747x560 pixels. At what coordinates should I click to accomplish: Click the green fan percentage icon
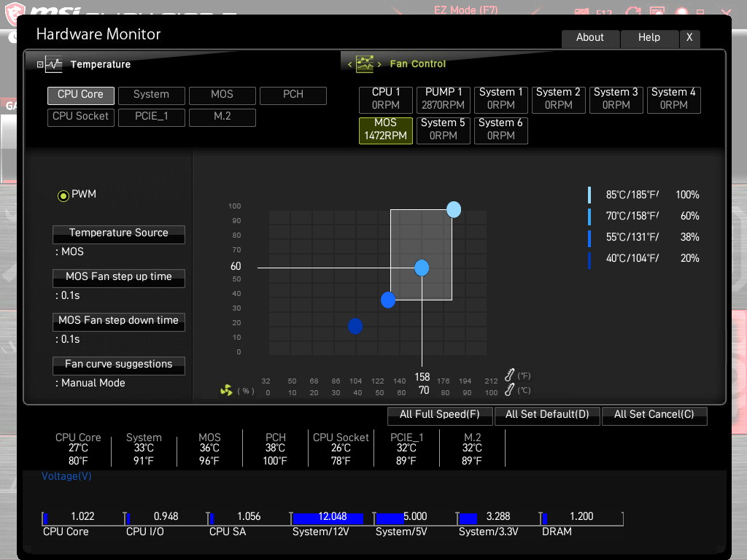226,391
